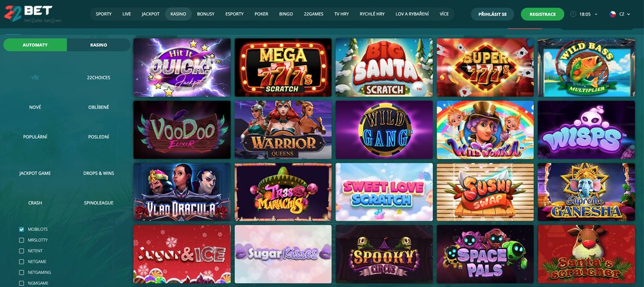Select the Wild Gang game tile
Screen dimensions: 644x287
(384, 130)
